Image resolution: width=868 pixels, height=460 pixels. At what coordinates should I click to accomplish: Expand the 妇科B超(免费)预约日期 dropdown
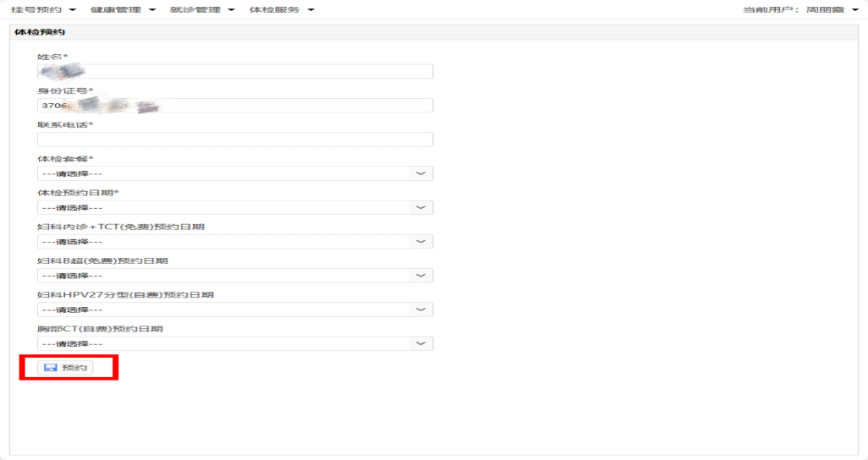click(x=234, y=276)
